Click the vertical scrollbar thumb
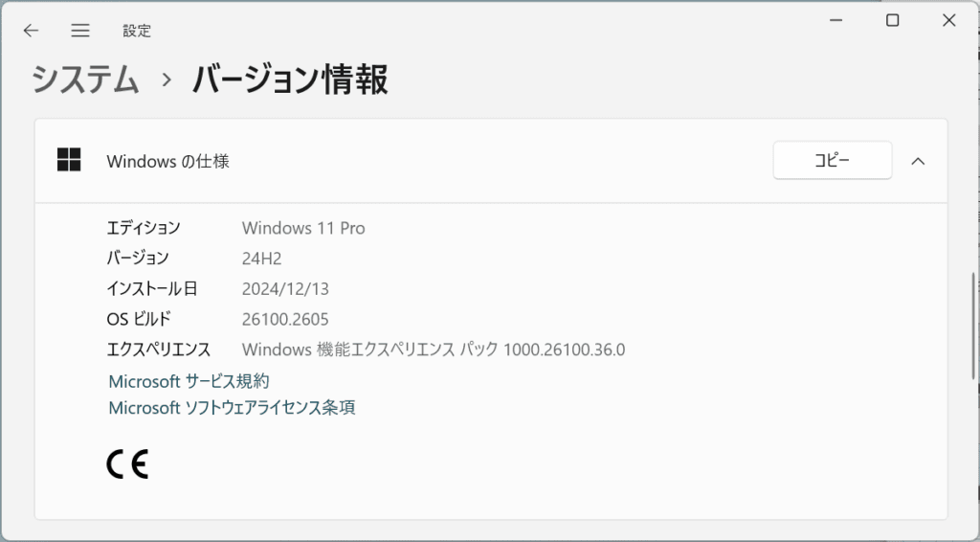Screen dimensions: 980x542 pyautogui.click(x=973, y=326)
